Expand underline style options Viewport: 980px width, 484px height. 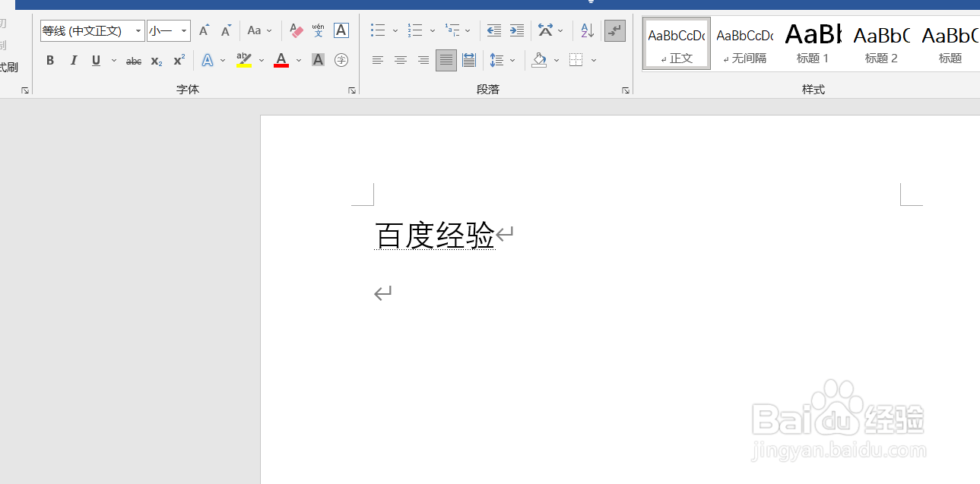[114, 60]
